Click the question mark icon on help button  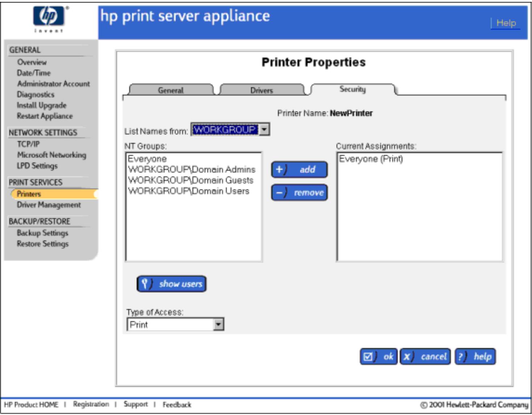click(x=461, y=357)
